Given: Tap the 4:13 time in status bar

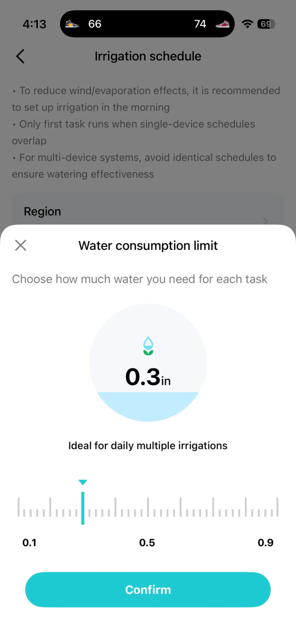Looking at the screenshot, I should 34,24.
